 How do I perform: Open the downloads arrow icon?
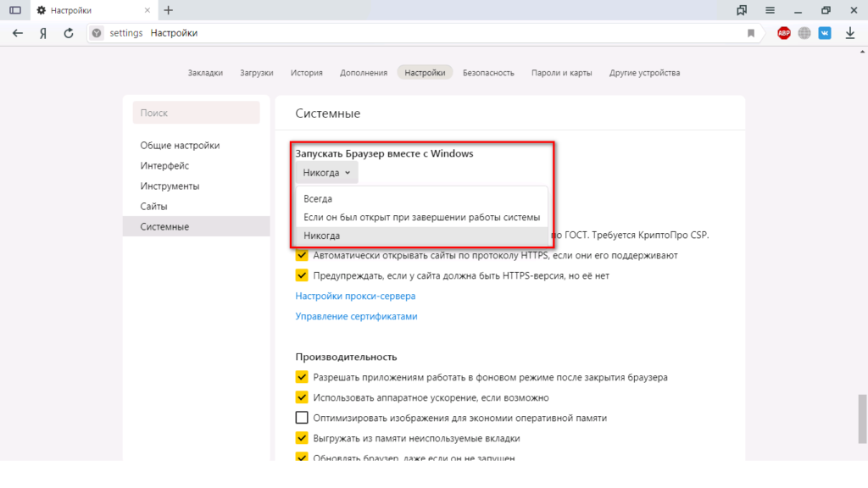(x=849, y=33)
